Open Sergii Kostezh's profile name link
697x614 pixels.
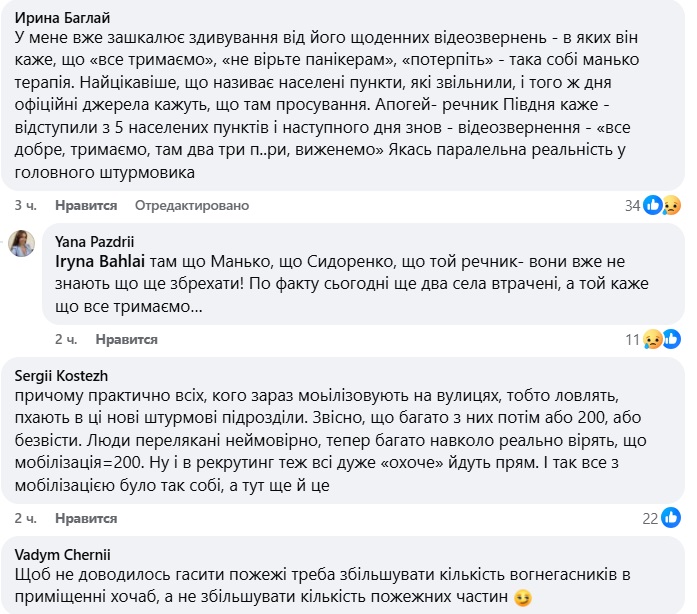point(62,375)
